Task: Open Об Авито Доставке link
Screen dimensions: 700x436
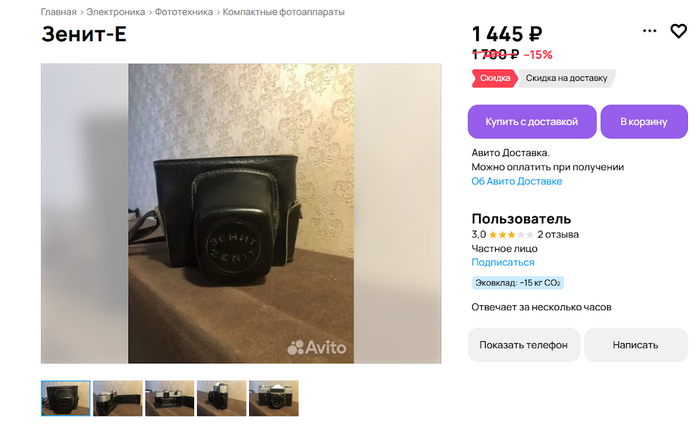Action: 517,181
